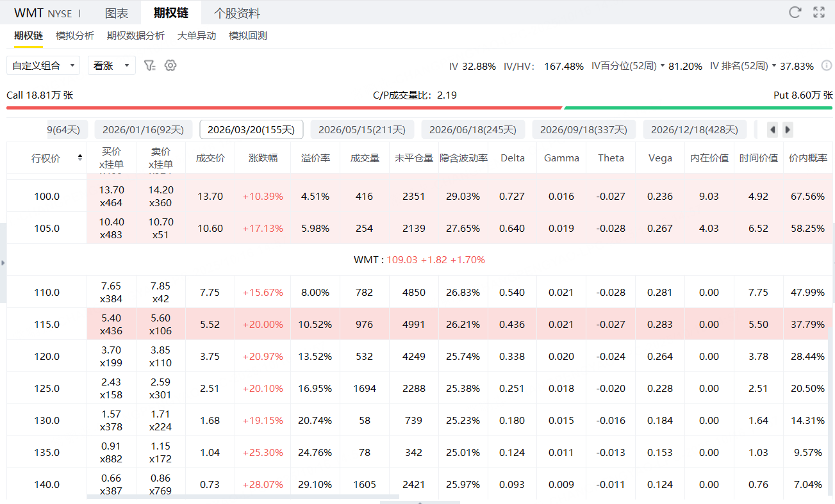Click the 时间价值 column header

click(759, 158)
